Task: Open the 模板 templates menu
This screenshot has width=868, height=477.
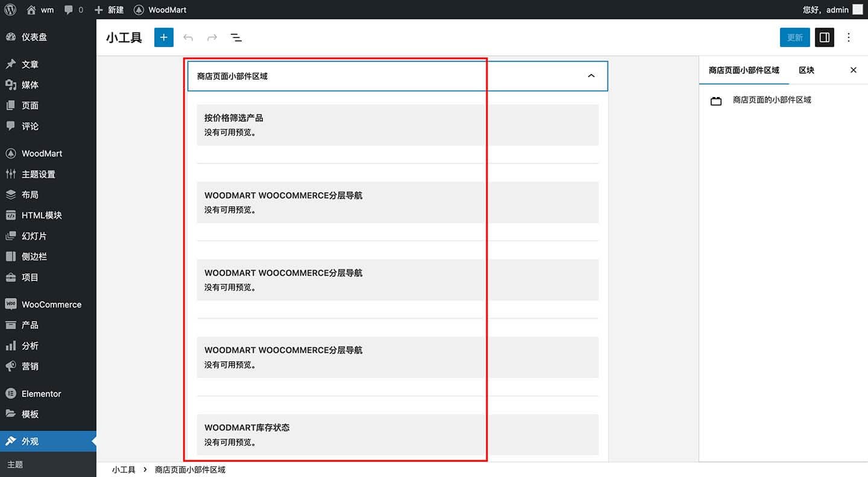Action: coord(48,414)
